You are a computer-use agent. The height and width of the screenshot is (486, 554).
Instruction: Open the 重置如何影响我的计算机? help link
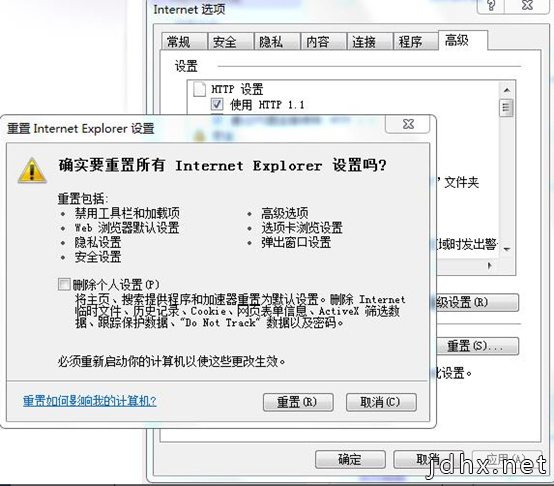click(x=90, y=401)
